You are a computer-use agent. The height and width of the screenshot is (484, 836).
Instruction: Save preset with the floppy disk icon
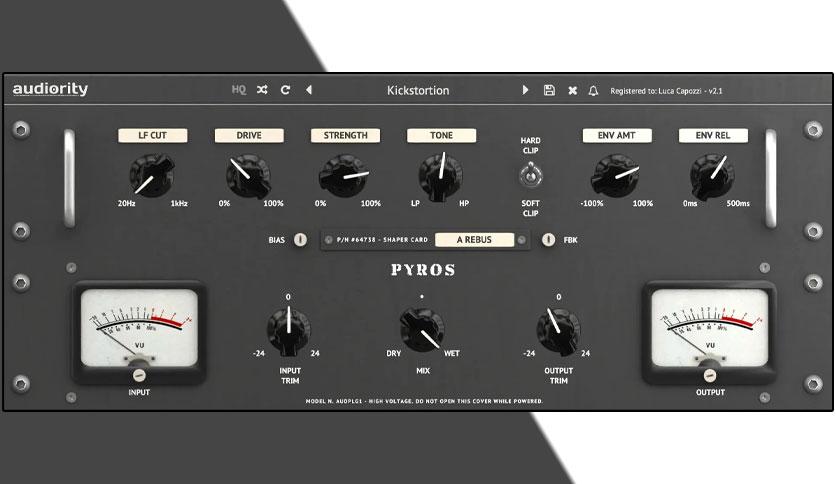point(549,90)
